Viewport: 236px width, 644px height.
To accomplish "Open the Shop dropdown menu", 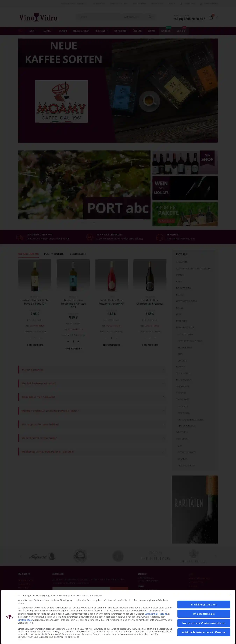I will pyautogui.click(x=33, y=31).
